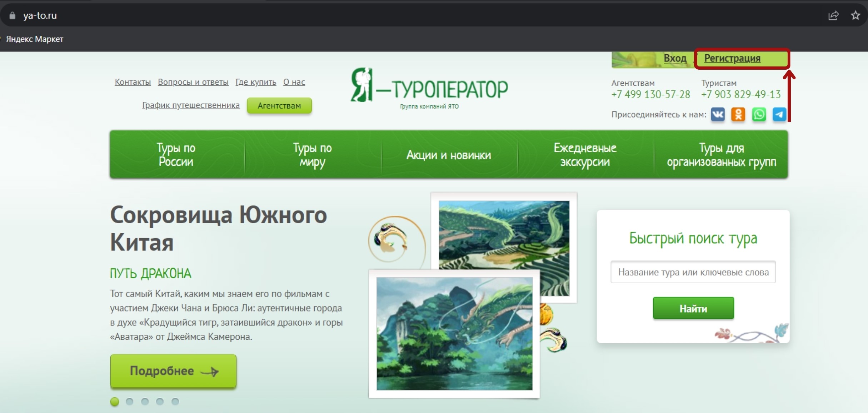Click the lock icon next to ya-to.ru
The width and height of the screenshot is (868, 413).
coord(13,15)
